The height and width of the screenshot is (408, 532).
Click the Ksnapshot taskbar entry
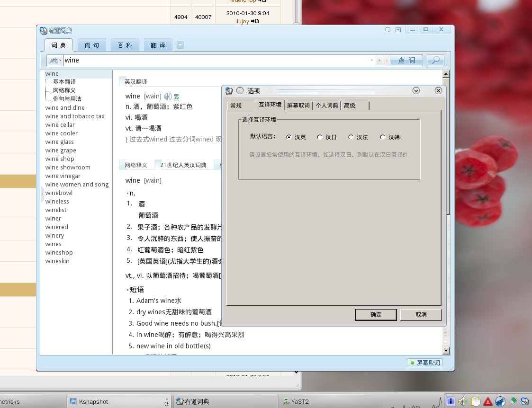119,401
